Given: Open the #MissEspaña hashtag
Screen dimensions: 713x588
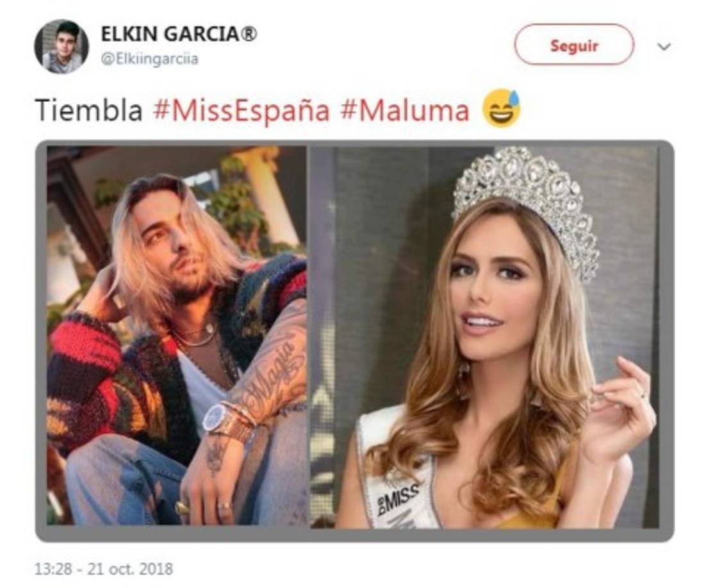Looking at the screenshot, I should click(x=242, y=111).
